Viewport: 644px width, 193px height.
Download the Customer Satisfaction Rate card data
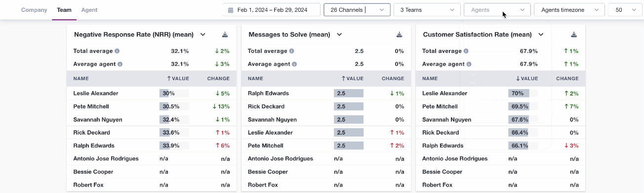click(x=574, y=35)
